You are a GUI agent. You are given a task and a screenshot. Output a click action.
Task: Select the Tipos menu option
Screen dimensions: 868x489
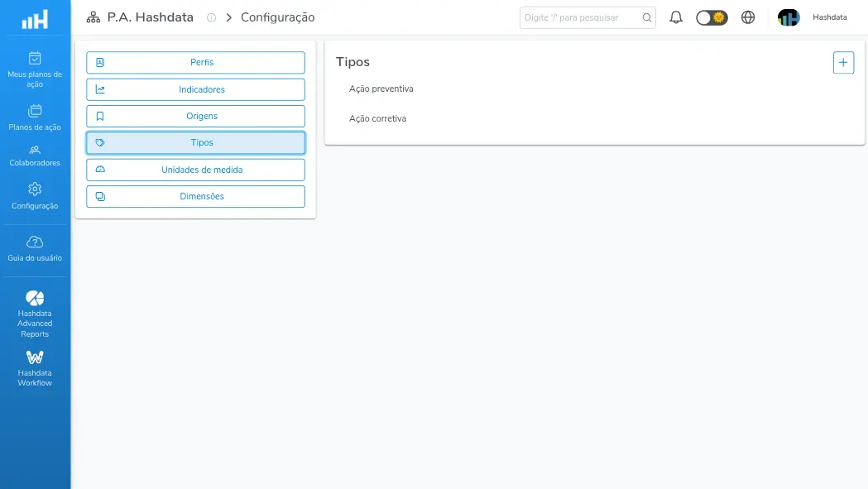tap(195, 143)
